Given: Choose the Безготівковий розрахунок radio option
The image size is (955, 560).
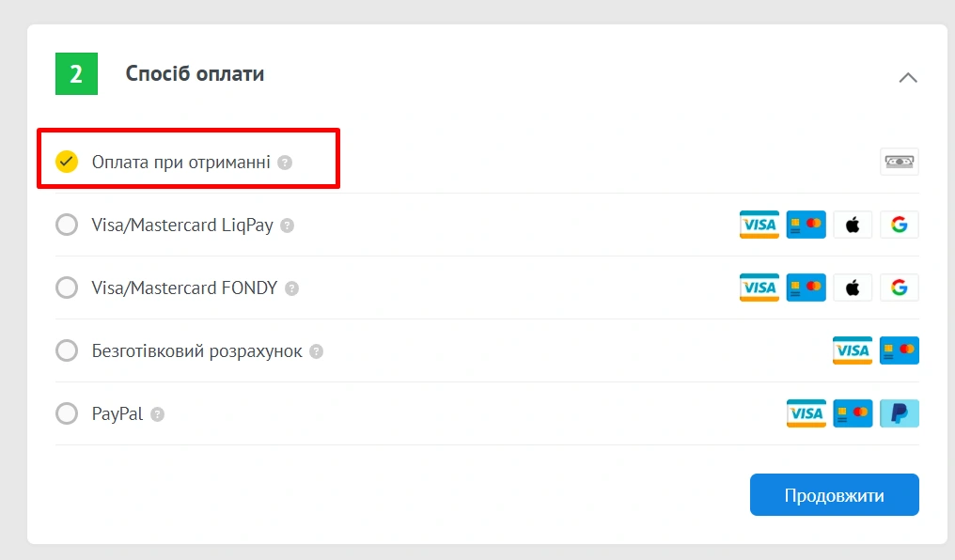Looking at the screenshot, I should pos(67,350).
